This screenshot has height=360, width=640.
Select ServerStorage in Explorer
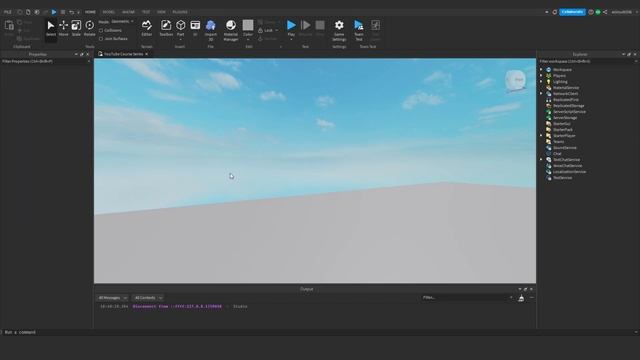pyautogui.click(x=565, y=118)
